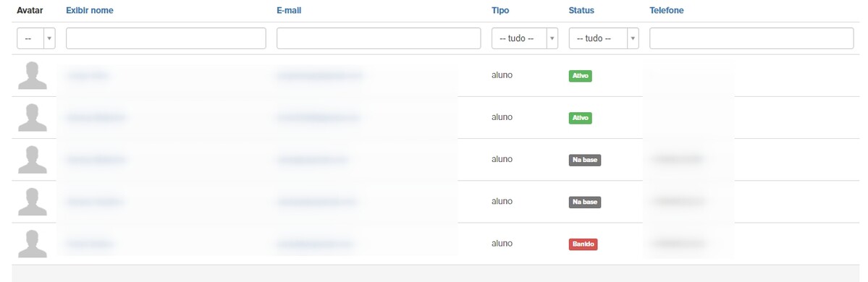Focus the Exibir nome filter field
Screen dimensions: 868x282
pyautogui.click(x=166, y=38)
